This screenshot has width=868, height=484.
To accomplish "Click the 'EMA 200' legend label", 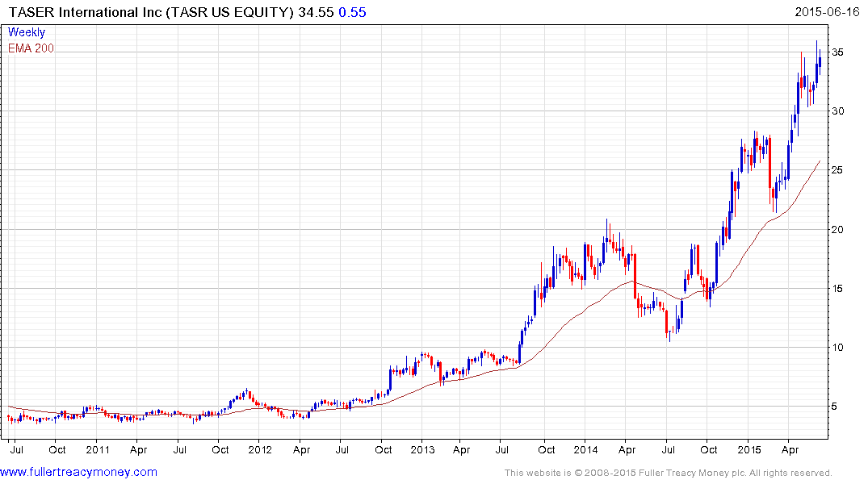I will click(31, 48).
